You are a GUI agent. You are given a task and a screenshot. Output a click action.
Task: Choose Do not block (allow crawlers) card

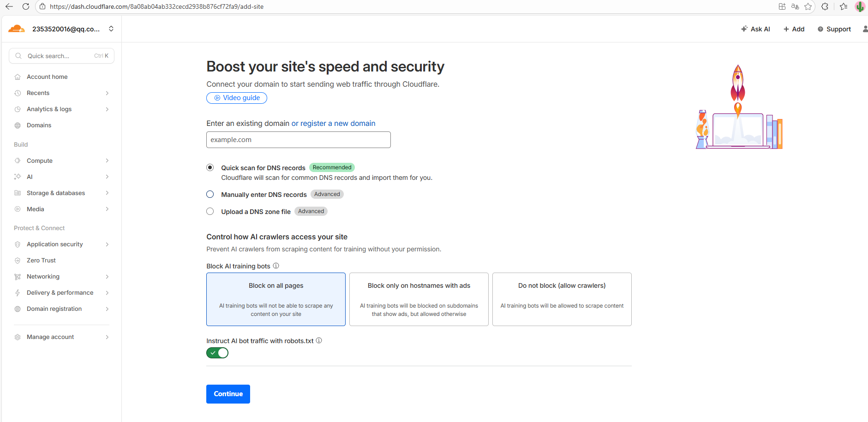pos(562,299)
